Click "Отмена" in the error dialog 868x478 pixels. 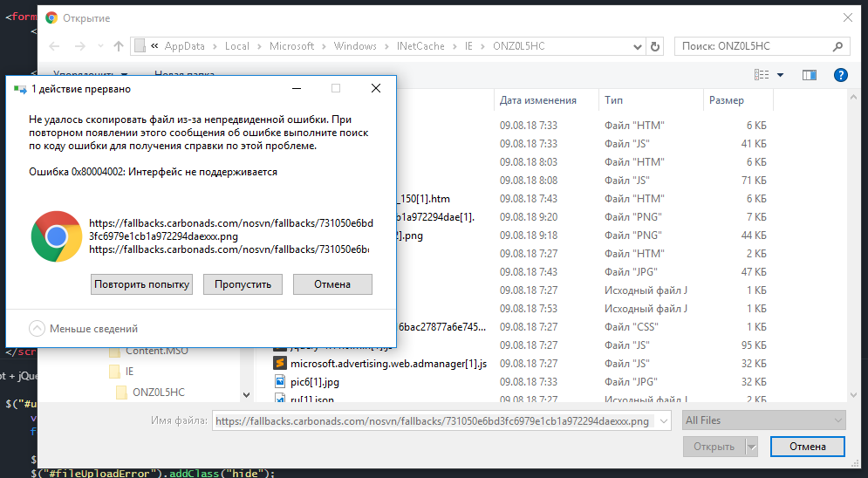pos(332,284)
